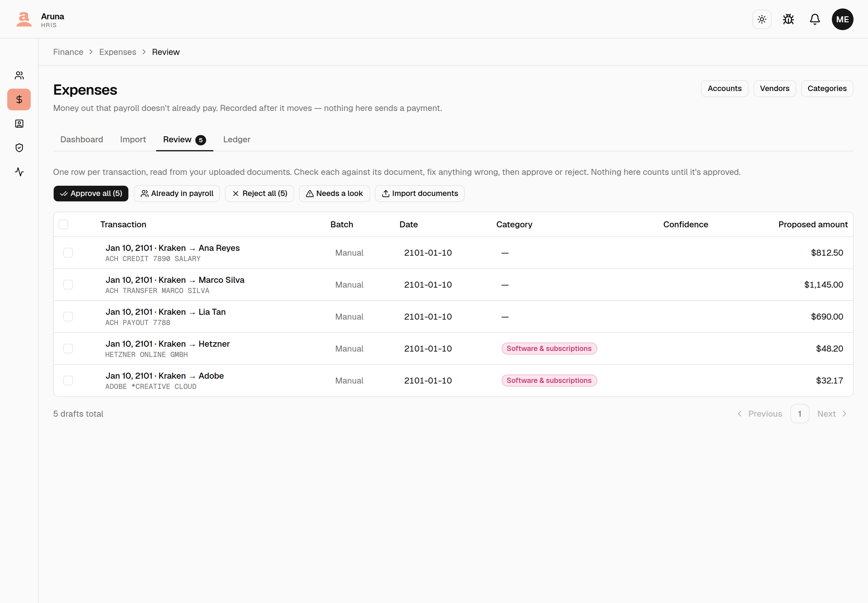Check the Marco Silva transaction row
The image size is (868, 603).
click(x=68, y=285)
